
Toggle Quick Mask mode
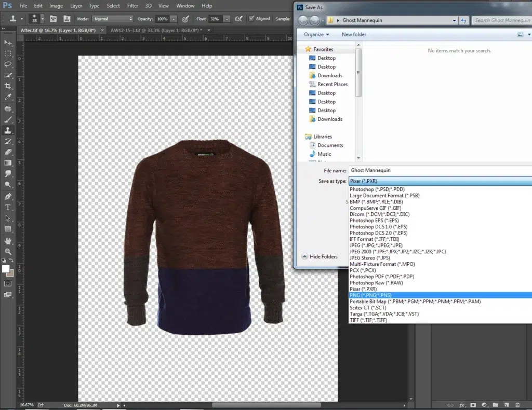pos(8,283)
